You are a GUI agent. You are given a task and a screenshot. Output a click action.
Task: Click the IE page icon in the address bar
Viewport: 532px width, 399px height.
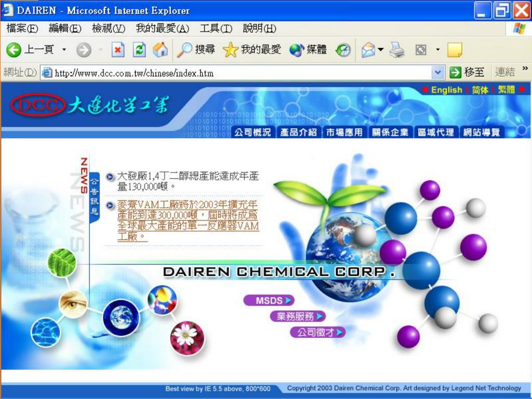point(47,73)
